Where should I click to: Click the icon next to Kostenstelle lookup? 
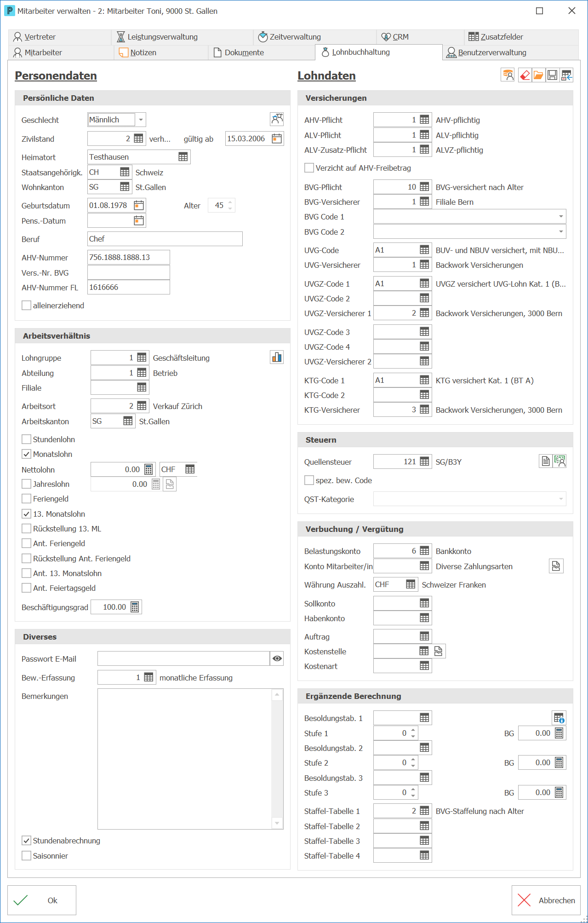(438, 651)
